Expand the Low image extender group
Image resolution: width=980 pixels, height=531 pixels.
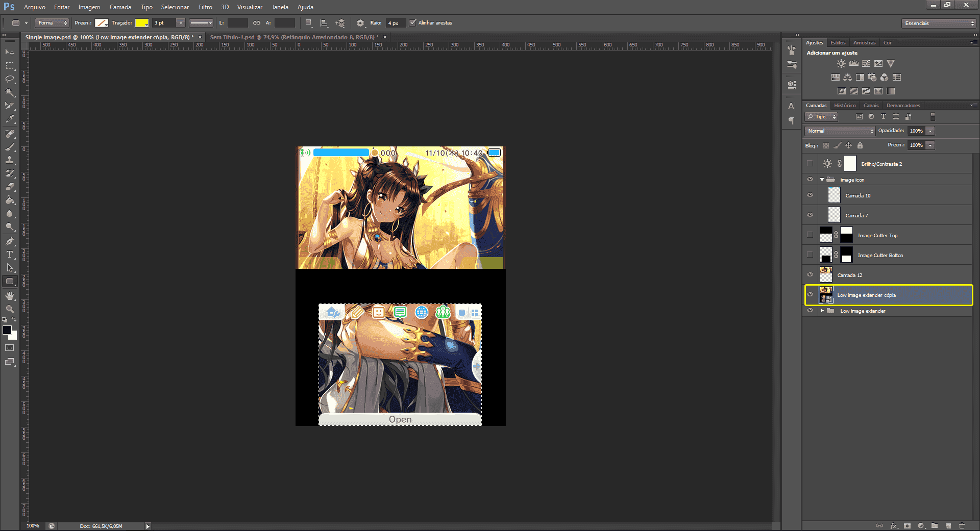pos(822,311)
